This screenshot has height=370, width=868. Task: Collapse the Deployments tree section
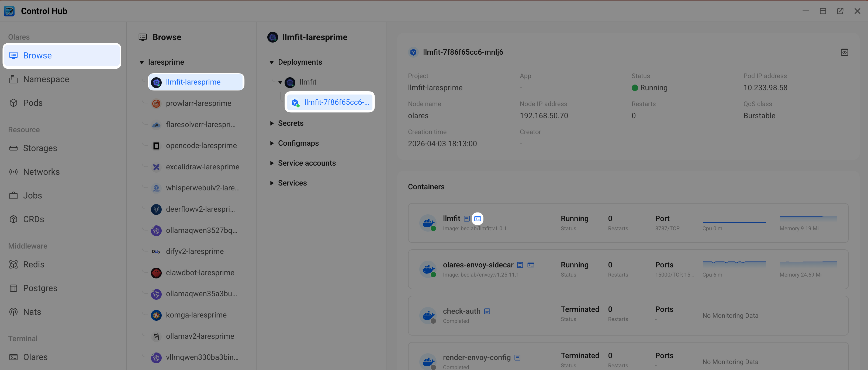(x=272, y=62)
